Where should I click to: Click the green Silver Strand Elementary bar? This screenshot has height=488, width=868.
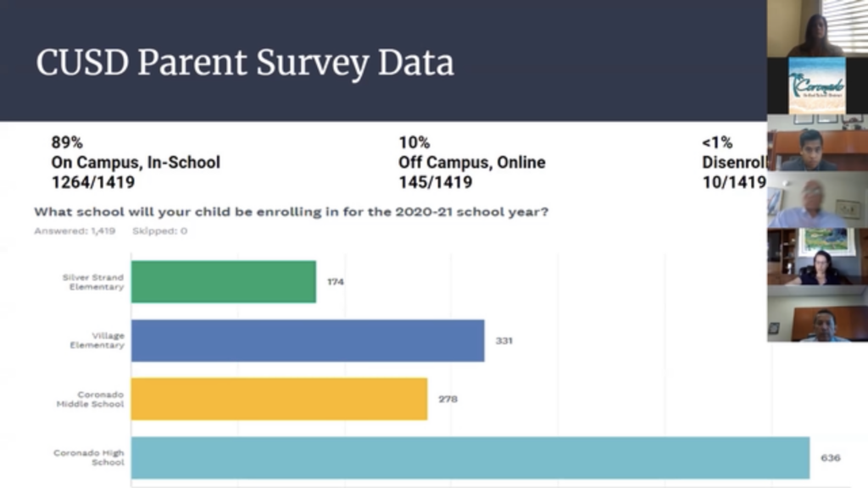click(224, 281)
